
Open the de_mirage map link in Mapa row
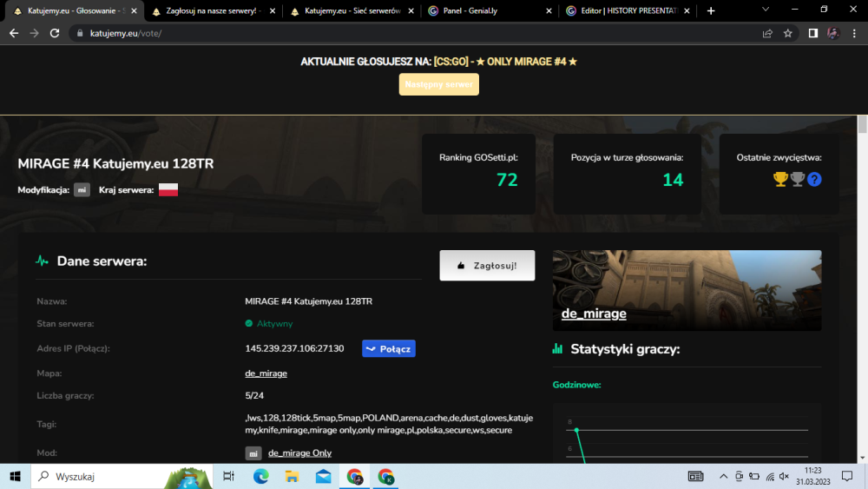click(266, 373)
